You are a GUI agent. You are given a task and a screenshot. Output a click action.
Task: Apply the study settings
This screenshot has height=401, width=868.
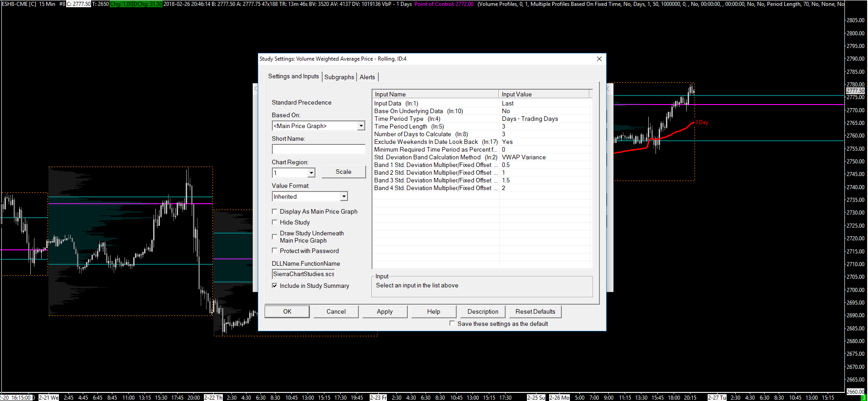[x=385, y=311]
